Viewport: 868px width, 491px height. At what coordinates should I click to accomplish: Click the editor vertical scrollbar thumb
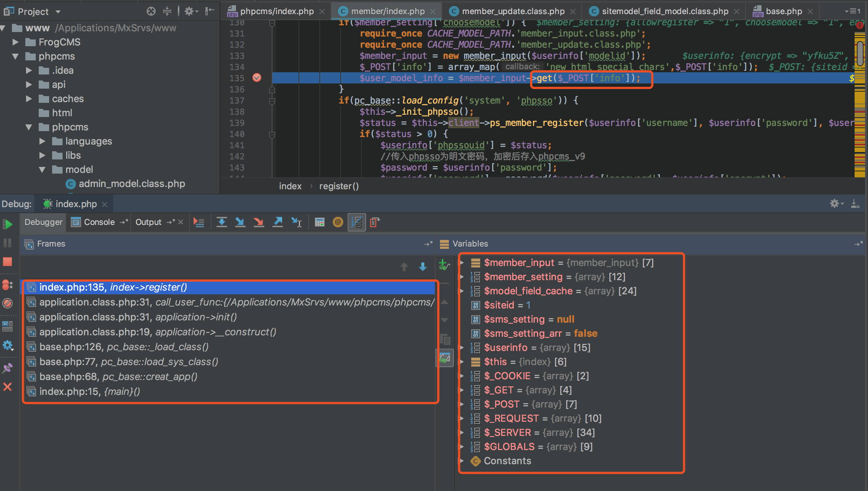pos(860,54)
